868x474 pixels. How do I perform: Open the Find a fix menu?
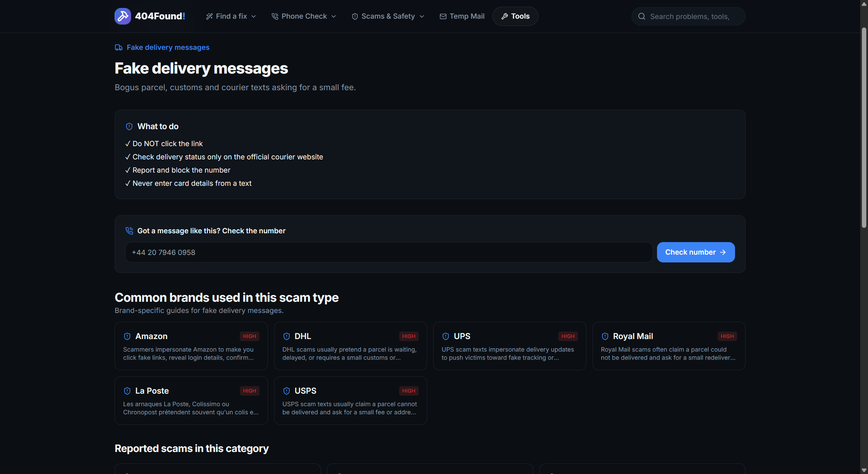231,16
